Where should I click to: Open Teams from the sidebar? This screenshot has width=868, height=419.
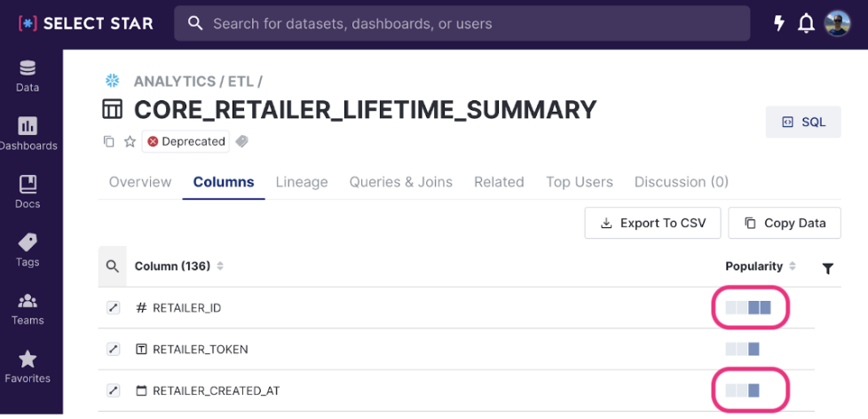tap(28, 308)
